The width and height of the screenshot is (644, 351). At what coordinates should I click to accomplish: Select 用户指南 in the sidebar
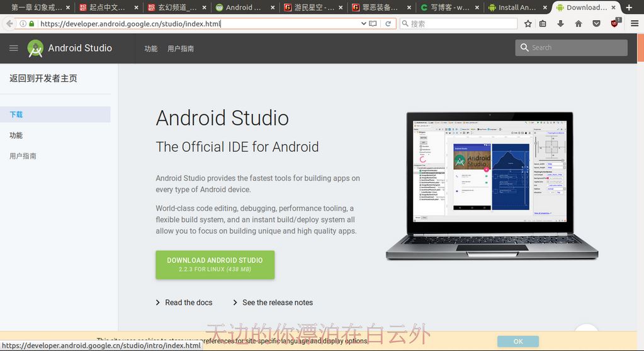click(23, 156)
